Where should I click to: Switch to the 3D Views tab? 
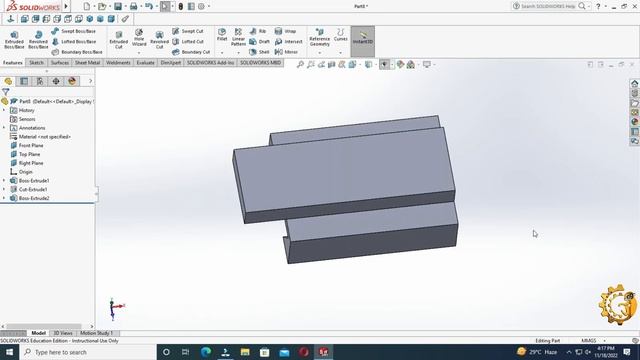click(63, 333)
